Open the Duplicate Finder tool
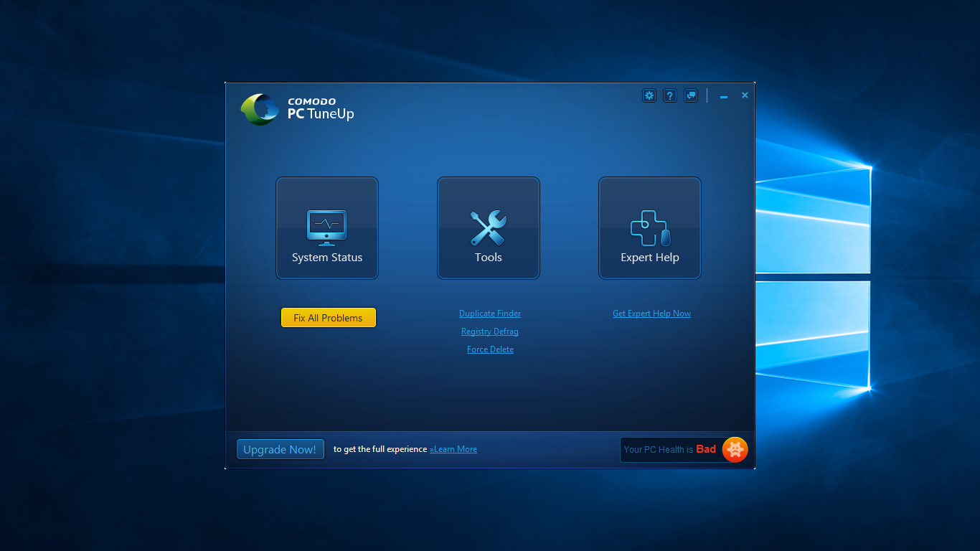 point(490,313)
